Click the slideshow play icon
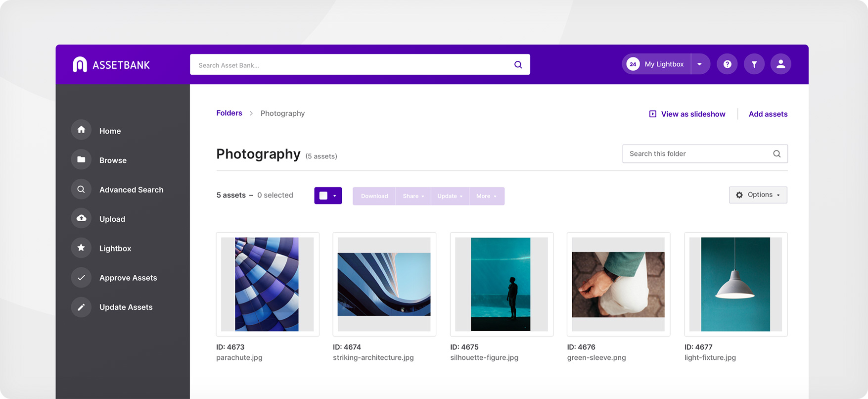The image size is (868, 399). (652, 114)
